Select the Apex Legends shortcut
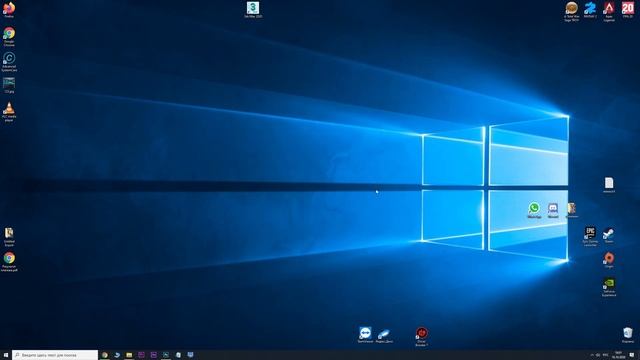The height and width of the screenshot is (360, 640). [609, 11]
